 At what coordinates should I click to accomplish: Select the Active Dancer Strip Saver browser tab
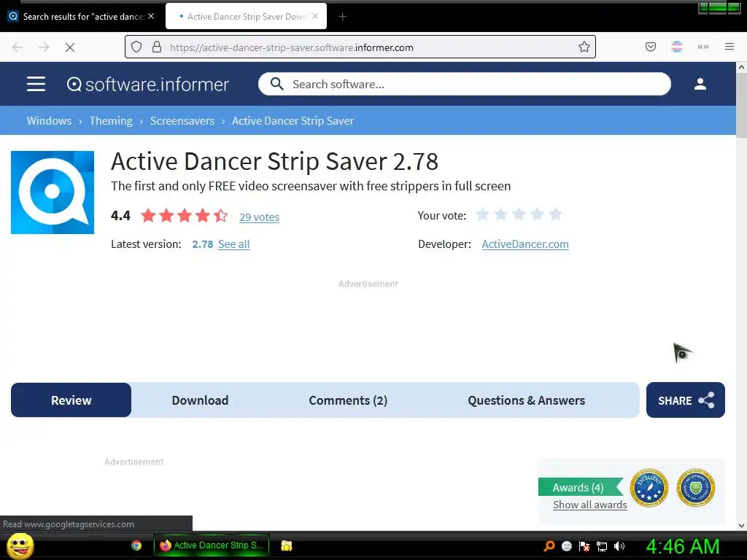pyautogui.click(x=246, y=17)
